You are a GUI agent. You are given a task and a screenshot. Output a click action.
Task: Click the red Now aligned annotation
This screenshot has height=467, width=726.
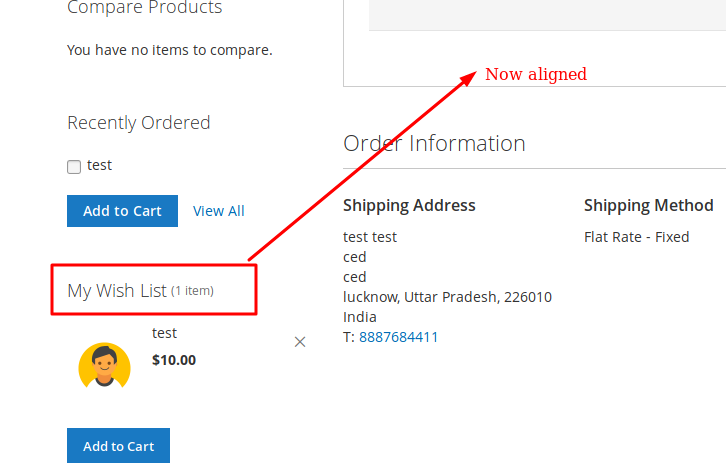pyautogui.click(x=536, y=74)
